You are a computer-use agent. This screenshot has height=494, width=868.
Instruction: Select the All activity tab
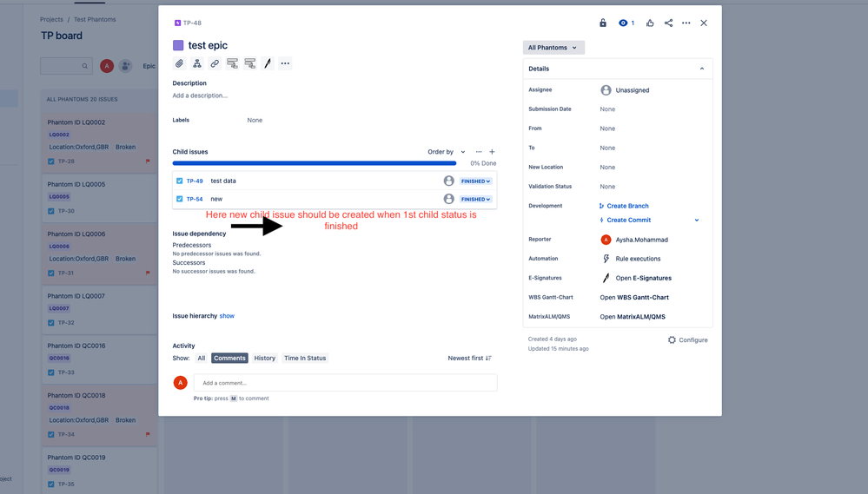pyautogui.click(x=202, y=359)
